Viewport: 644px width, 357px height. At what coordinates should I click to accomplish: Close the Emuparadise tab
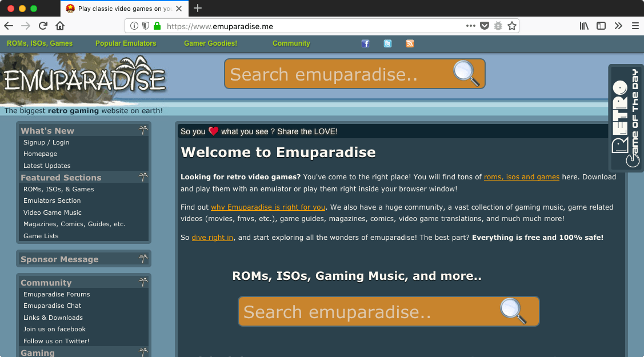click(x=179, y=8)
